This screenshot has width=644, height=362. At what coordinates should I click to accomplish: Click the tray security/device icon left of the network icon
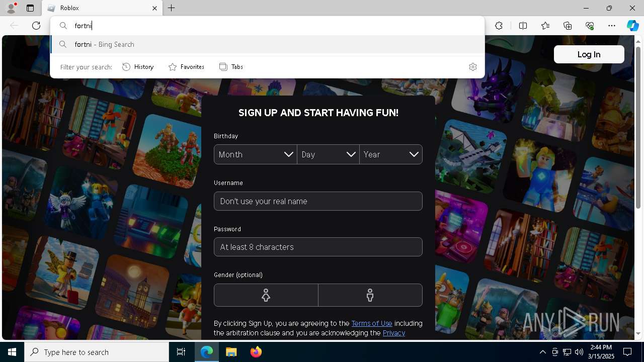[555, 352]
